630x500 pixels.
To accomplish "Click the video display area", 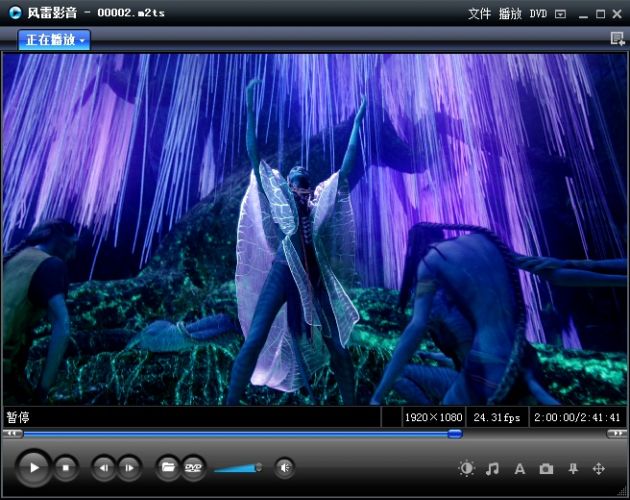I will (x=315, y=229).
